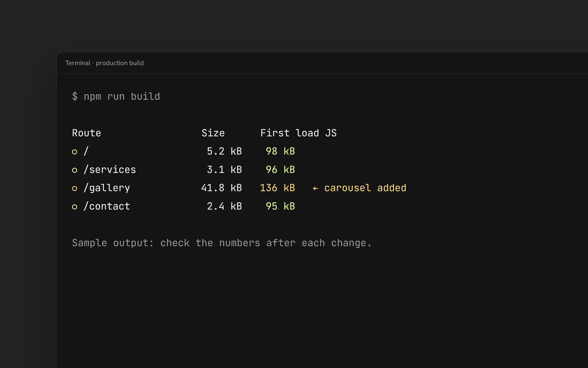Click the '41.8 kB' size value
Viewport: 588px width, 368px height.
[222, 188]
